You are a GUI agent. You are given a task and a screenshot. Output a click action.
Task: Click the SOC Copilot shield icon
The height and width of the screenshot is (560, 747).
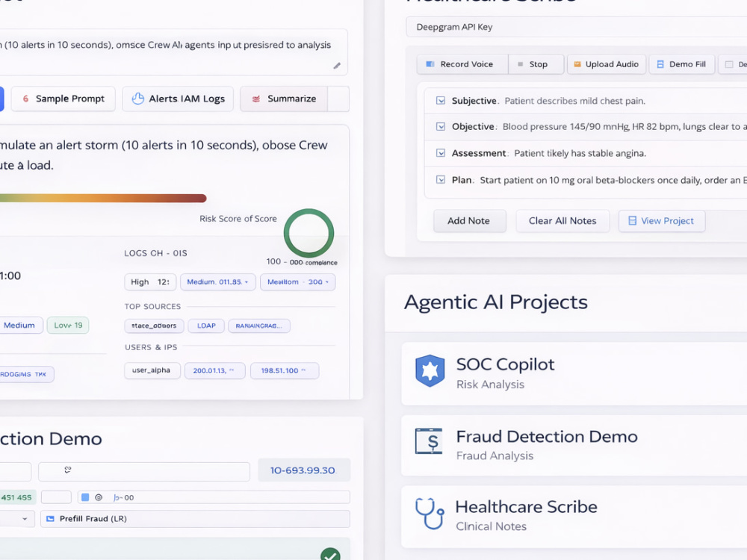click(430, 370)
